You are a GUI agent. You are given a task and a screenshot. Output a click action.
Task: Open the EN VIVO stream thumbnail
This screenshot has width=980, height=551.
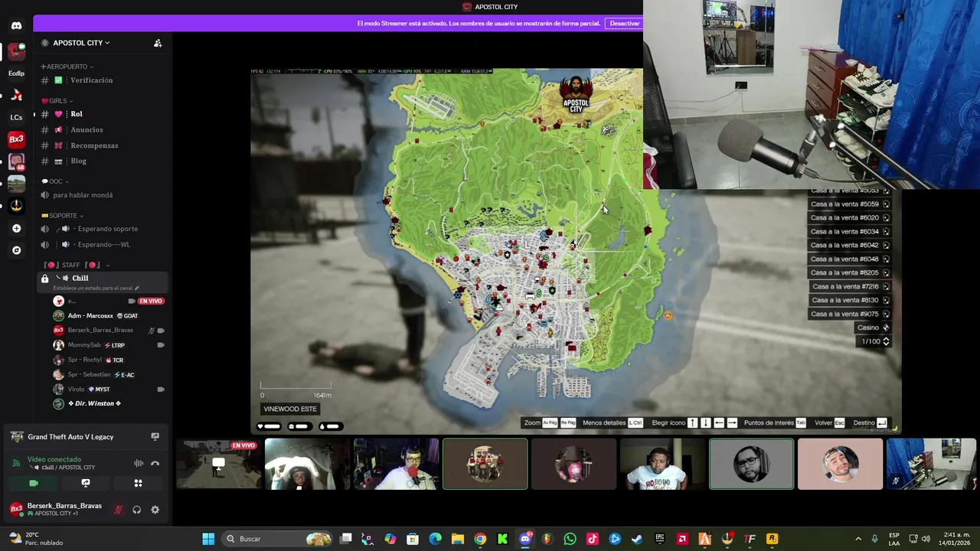[218, 464]
